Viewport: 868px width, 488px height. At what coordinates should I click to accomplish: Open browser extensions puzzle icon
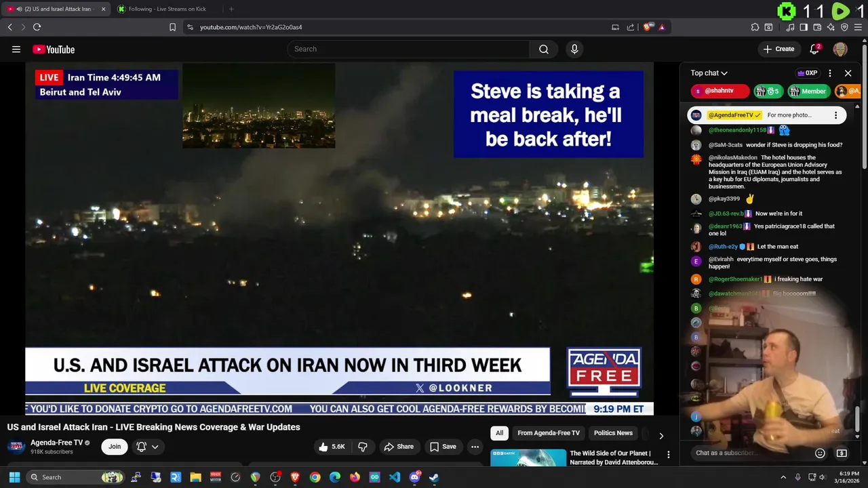755,27
